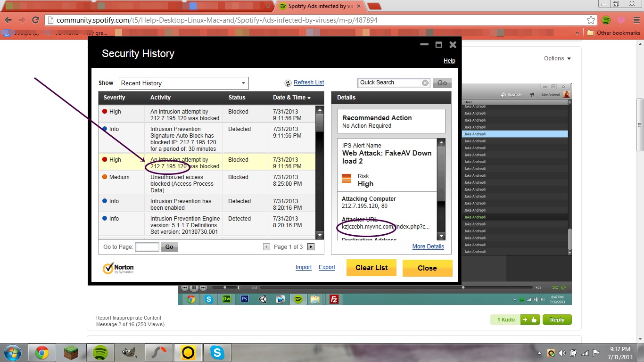
Task: Open the Options dropdown on the post
Action: 557,58
